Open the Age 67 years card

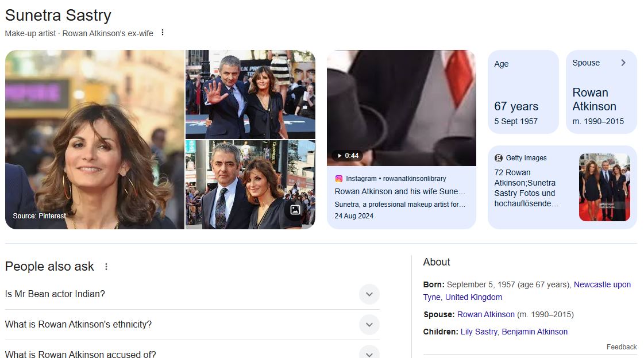click(x=523, y=92)
